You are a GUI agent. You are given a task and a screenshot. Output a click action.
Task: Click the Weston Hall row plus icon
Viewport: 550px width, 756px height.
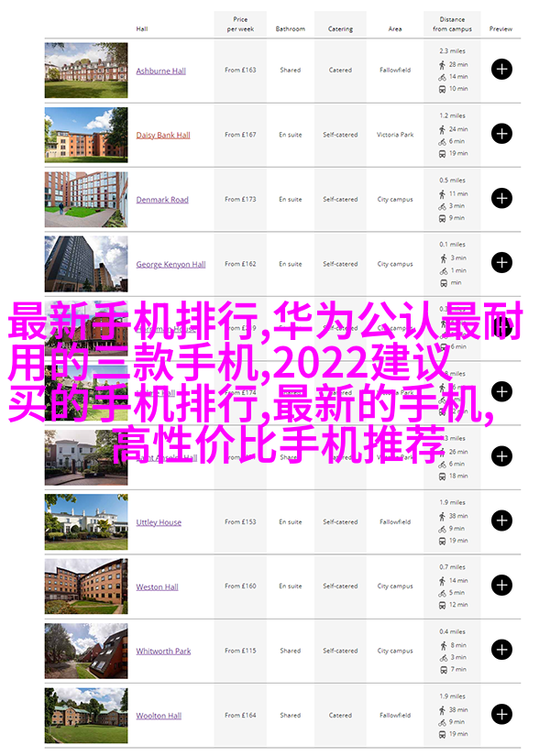click(501, 586)
